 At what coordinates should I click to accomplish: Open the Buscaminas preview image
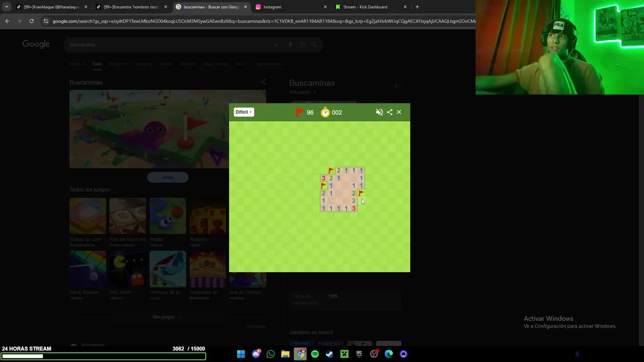tap(168, 129)
